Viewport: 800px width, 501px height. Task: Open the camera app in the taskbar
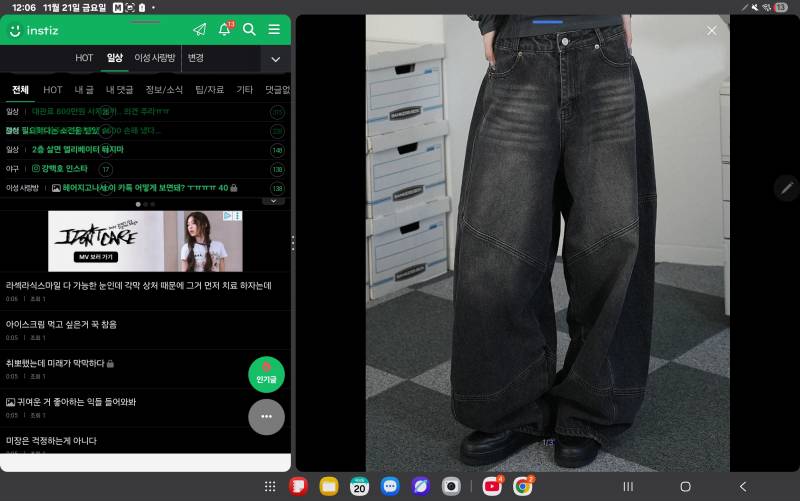pyautogui.click(x=451, y=486)
